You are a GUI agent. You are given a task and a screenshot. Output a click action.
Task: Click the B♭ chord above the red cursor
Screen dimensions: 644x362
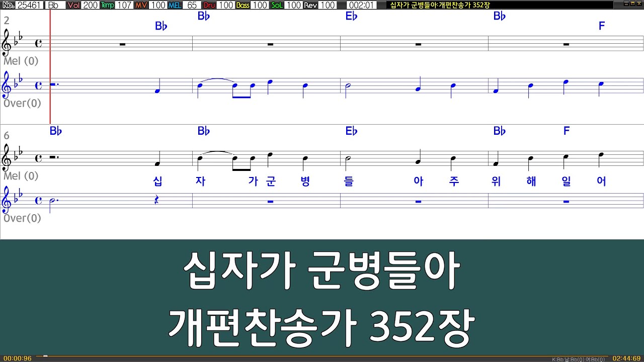56,131
